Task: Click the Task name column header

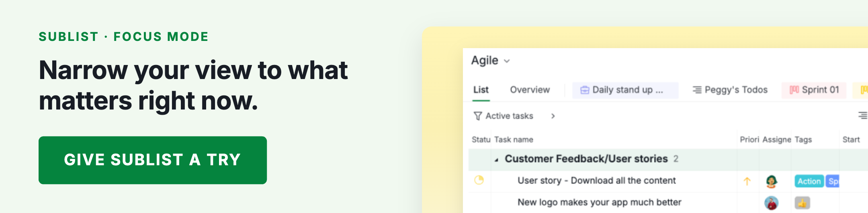Action: pos(514,140)
